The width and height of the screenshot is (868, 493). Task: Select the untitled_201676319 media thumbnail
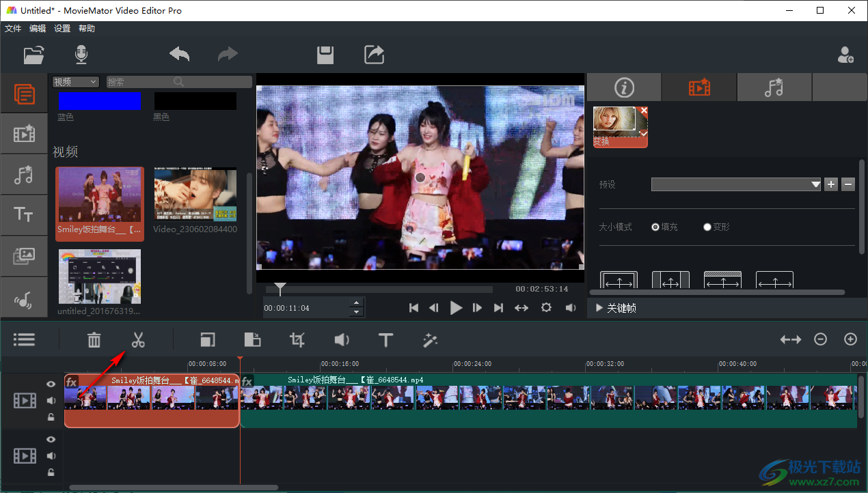99,277
